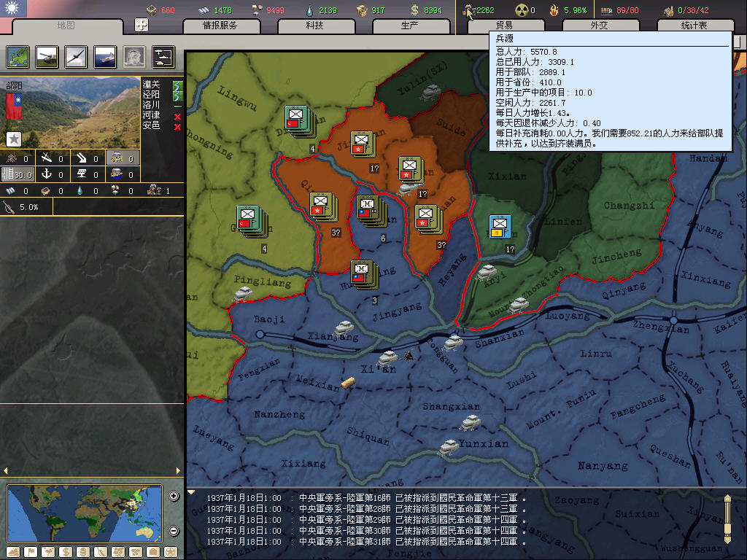
Task: Click the infrastructure 30.0 icon
Action: pyautogui.click(x=18, y=174)
